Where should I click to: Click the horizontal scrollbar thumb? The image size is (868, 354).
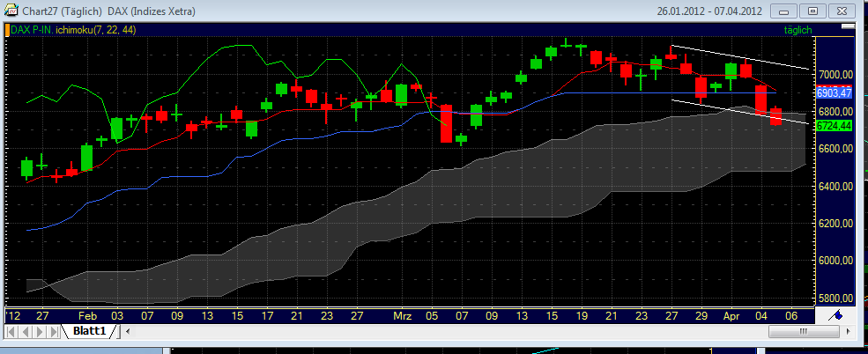(804, 332)
